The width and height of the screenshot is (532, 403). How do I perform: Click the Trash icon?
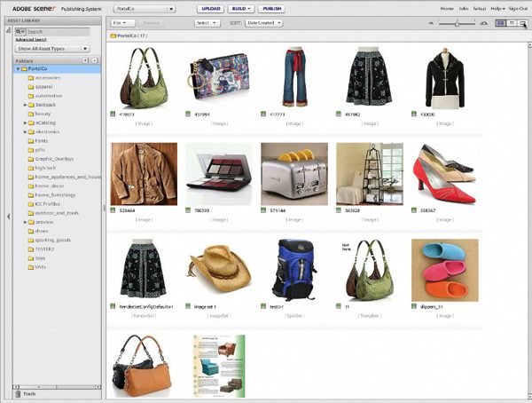(x=18, y=393)
